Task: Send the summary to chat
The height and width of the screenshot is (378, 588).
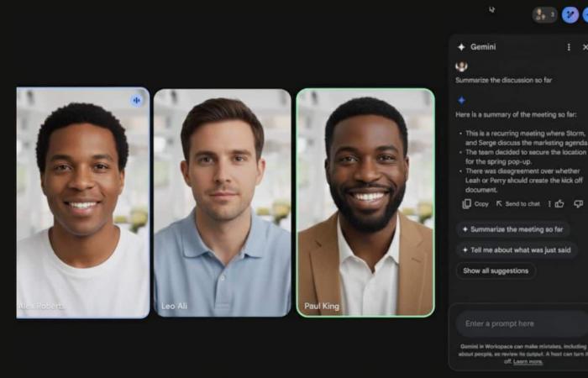Action: pos(517,203)
